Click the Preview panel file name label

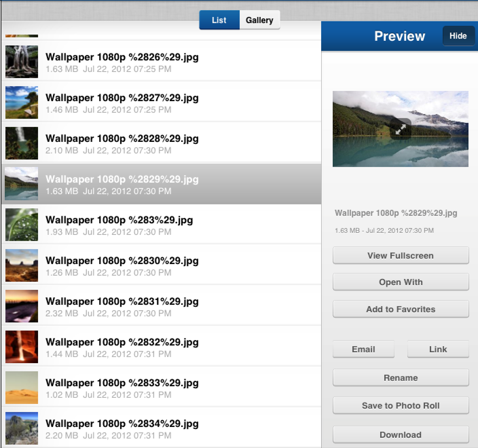(x=396, y=213)
